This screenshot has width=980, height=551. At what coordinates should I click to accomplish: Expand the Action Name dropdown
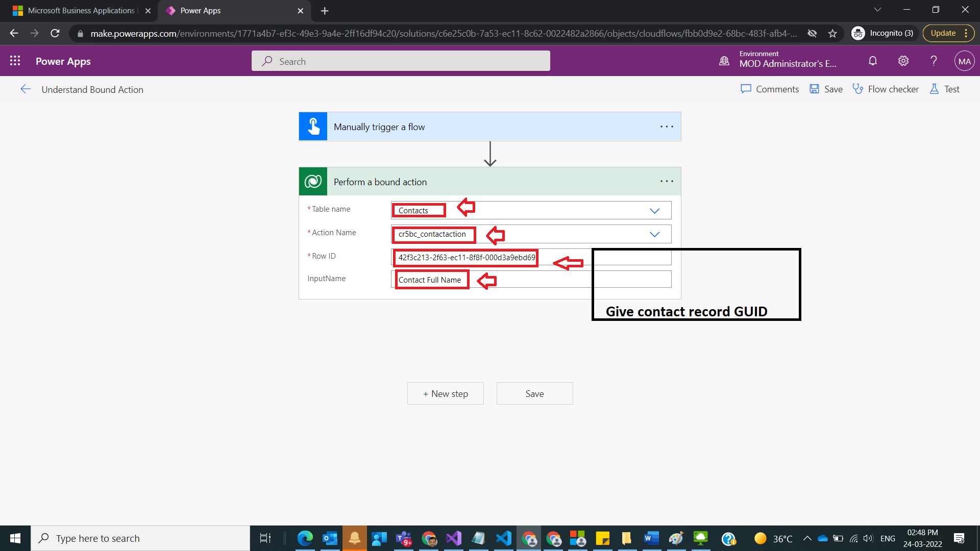tap(655, 234)
